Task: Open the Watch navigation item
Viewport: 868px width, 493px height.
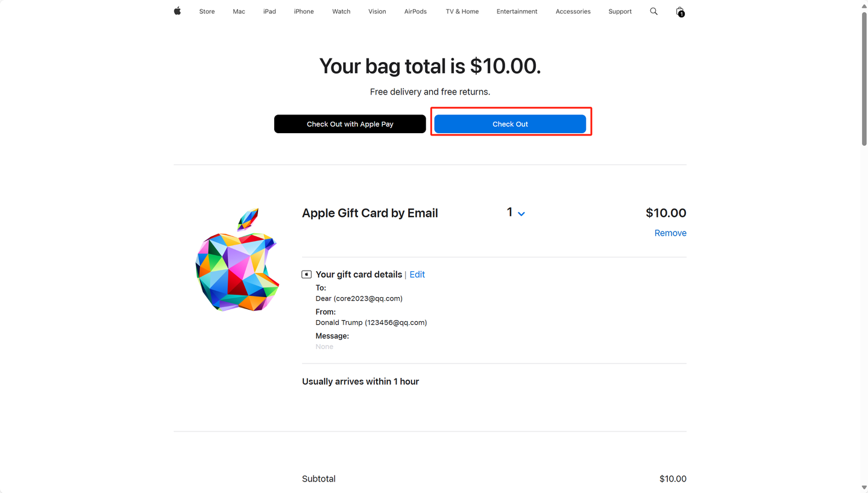Action: pyautogui.click(x=341, y=11)
